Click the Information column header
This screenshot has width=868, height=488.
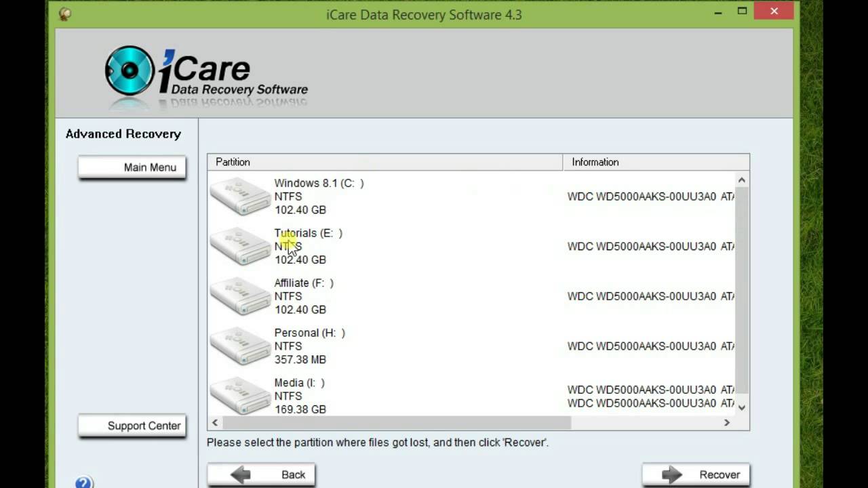click(656, 162)
